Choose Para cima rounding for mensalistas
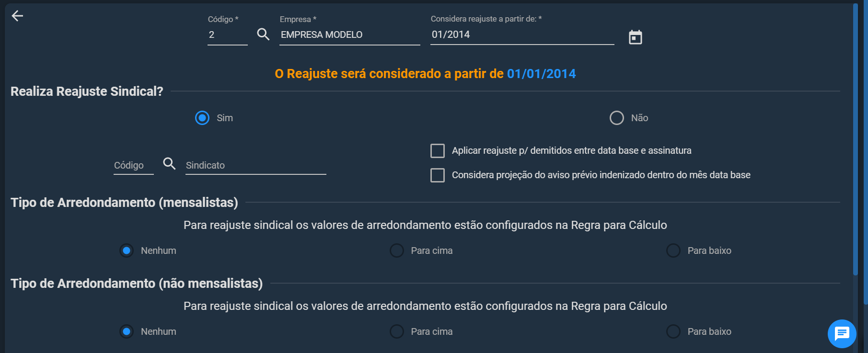 point(397,251)
